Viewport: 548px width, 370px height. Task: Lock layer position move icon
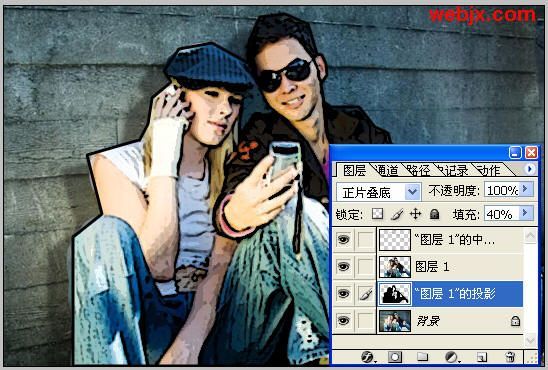415,214
